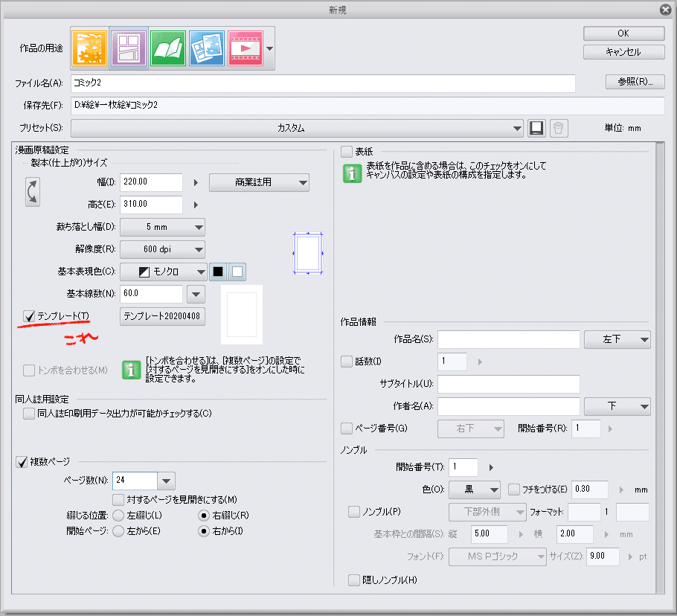The height and width of the screenshot is (616, 677).
Task: Close the 新規 dialog
Action: pyautogui.click(x=666, y=10)
